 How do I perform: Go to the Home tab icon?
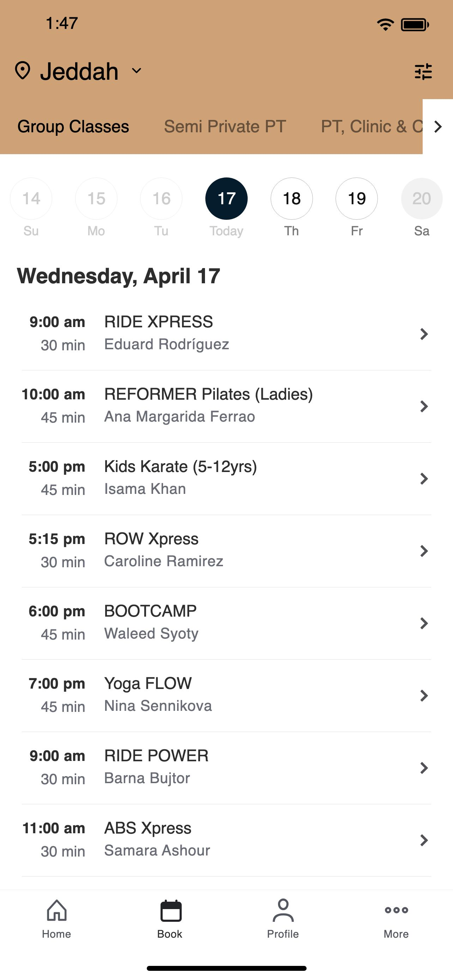click(x=57, y=911)
